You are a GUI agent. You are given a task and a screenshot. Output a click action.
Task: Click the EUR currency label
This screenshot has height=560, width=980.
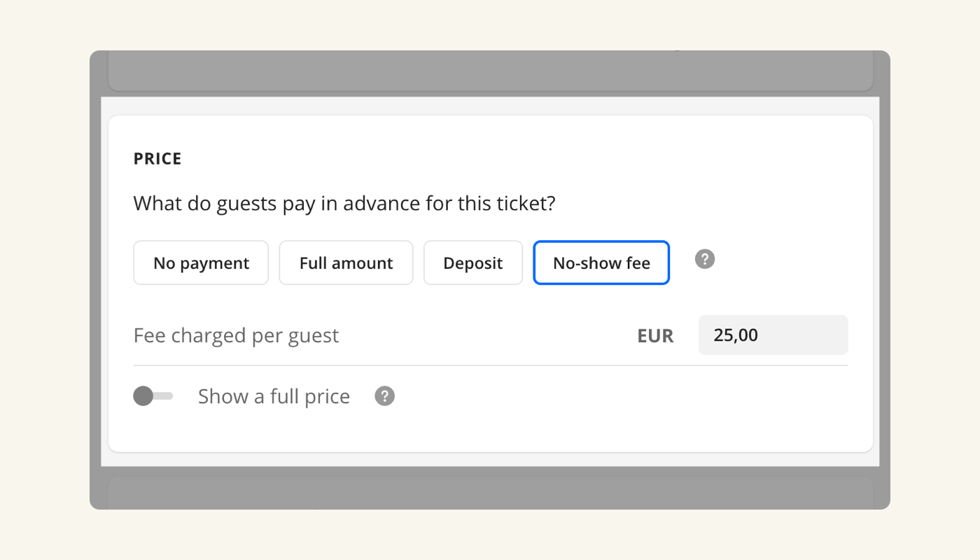click(x=655, y=336)
